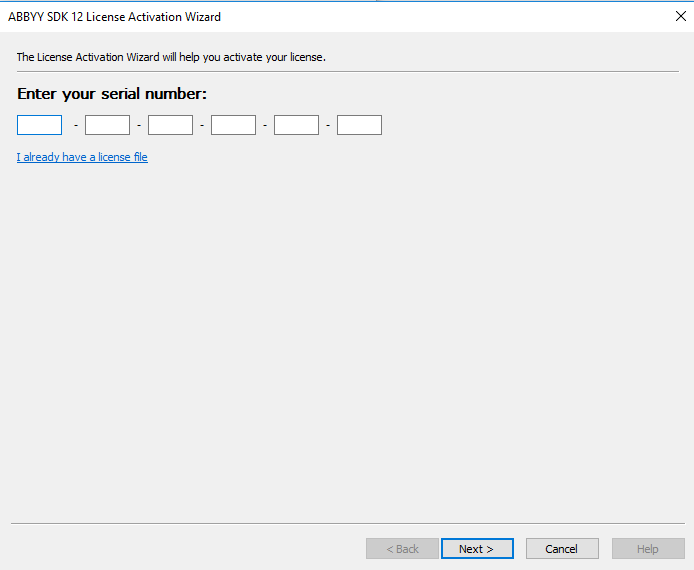Viewport: 694px width, 570px height.
Task: Close the ABBYY SDK 12 wizard window
Action: click(681, 16)
